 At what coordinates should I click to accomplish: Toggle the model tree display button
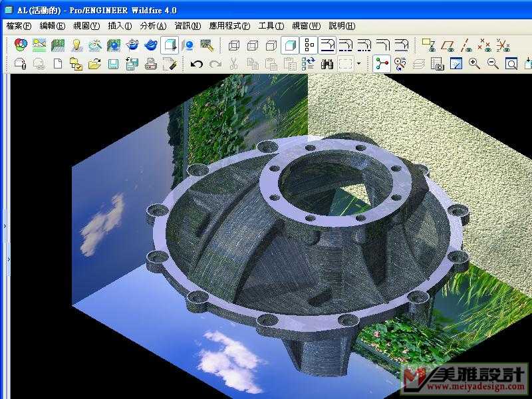309,45
